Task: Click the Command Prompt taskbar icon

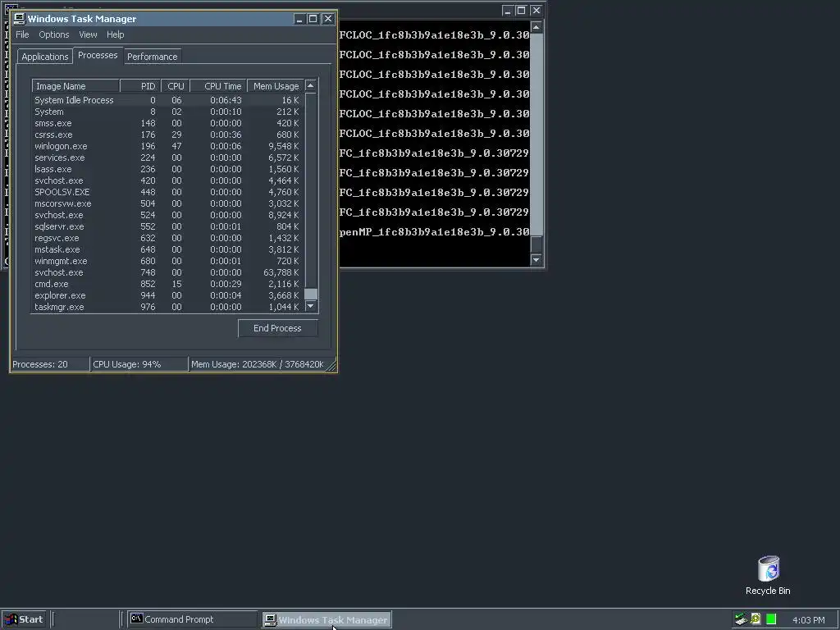Action: (x=137, y=619)
